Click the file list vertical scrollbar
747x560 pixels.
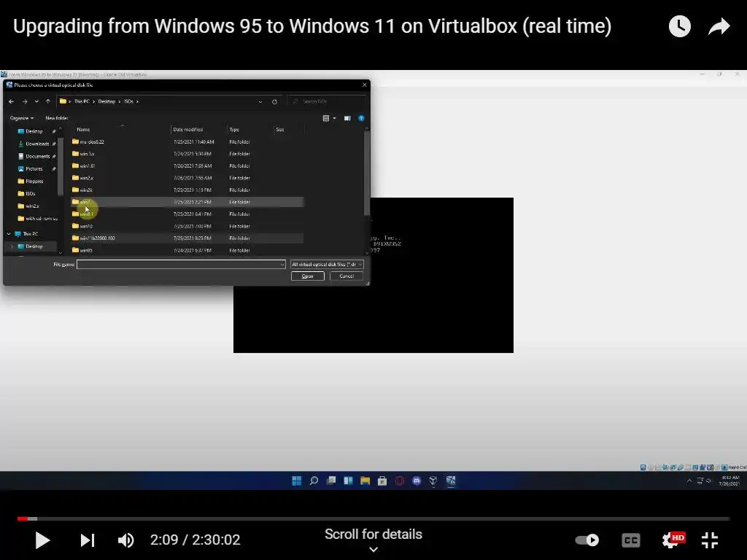tap(367, 174)
